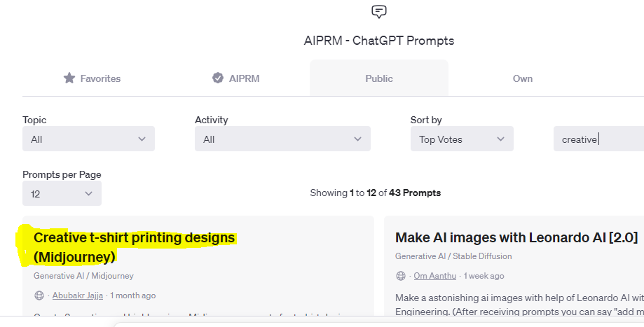Viewport: 644px width, 327px height.
Task: Click Generative AI / Midjourney category text
Action: (x=83, y=276)
